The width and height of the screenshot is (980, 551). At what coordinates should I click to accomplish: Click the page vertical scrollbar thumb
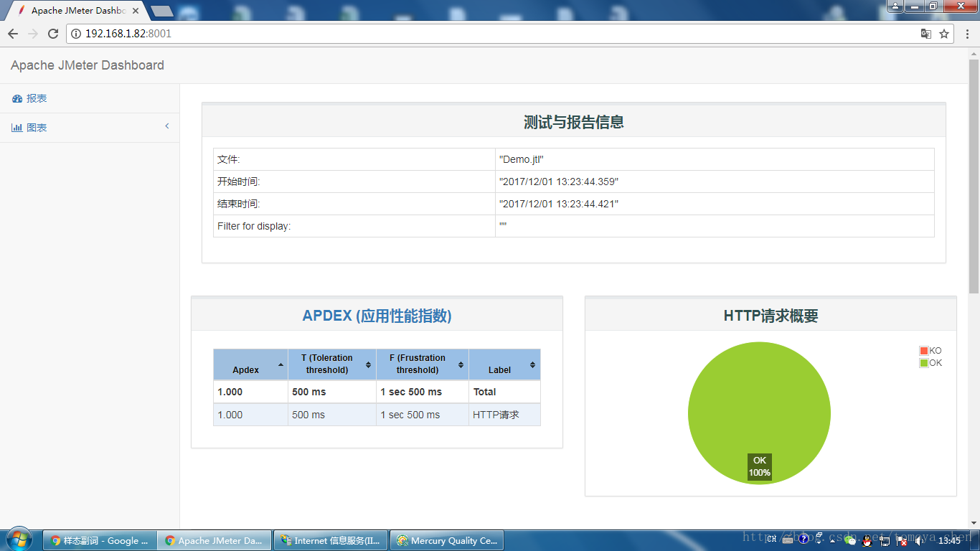point(974,176)
